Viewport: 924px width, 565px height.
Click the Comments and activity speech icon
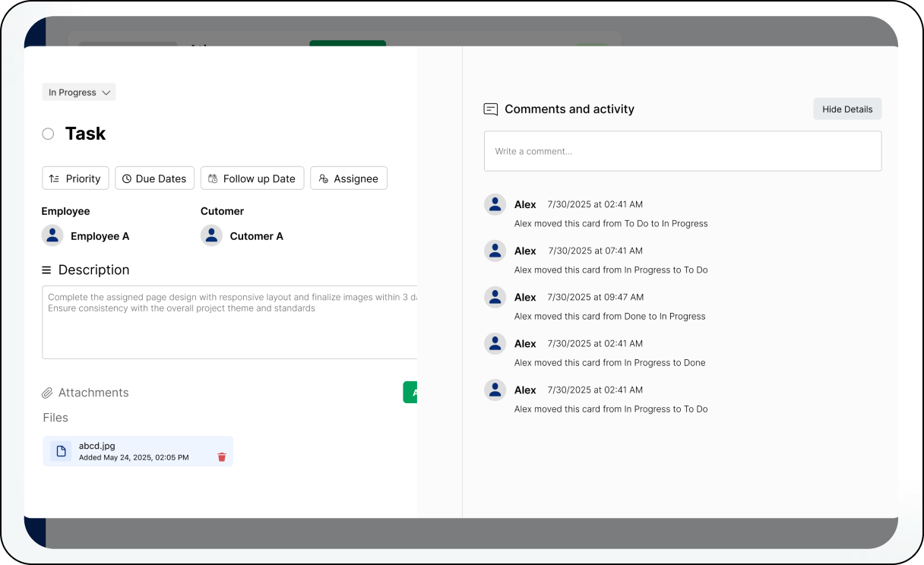[491, 109]
